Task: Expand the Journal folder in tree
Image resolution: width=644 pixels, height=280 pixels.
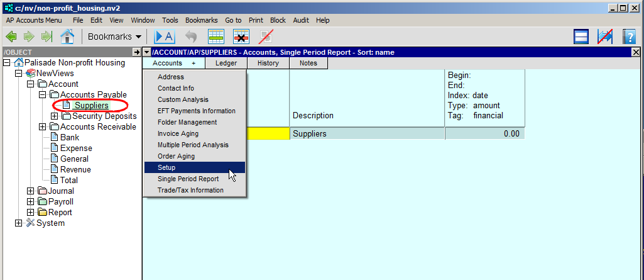Action: tap(31, 191)
